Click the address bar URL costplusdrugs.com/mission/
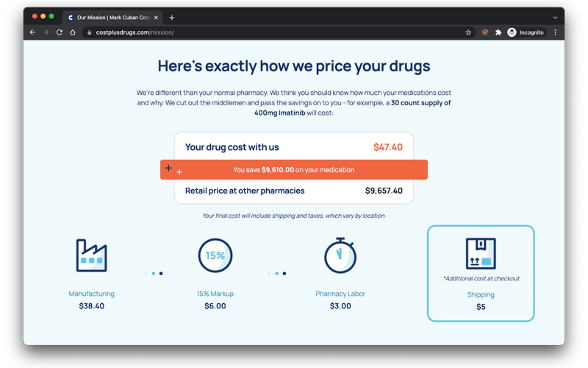This screenshot has height=368, width=588. [x=135, y=32]
